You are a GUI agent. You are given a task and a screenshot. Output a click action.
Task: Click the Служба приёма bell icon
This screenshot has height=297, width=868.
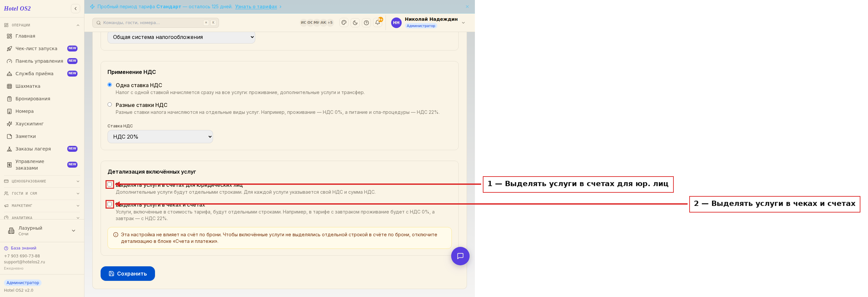click(x=10, y=74)
